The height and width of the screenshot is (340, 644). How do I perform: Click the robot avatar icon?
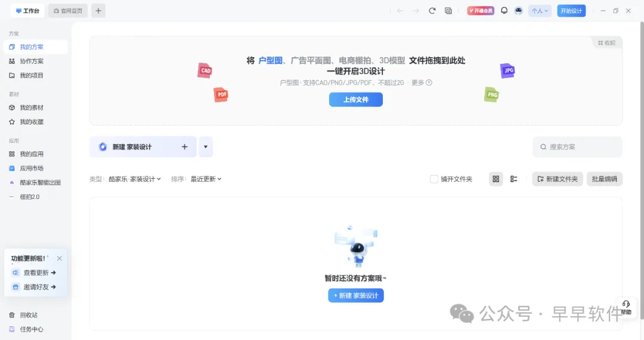coord(518,11)
